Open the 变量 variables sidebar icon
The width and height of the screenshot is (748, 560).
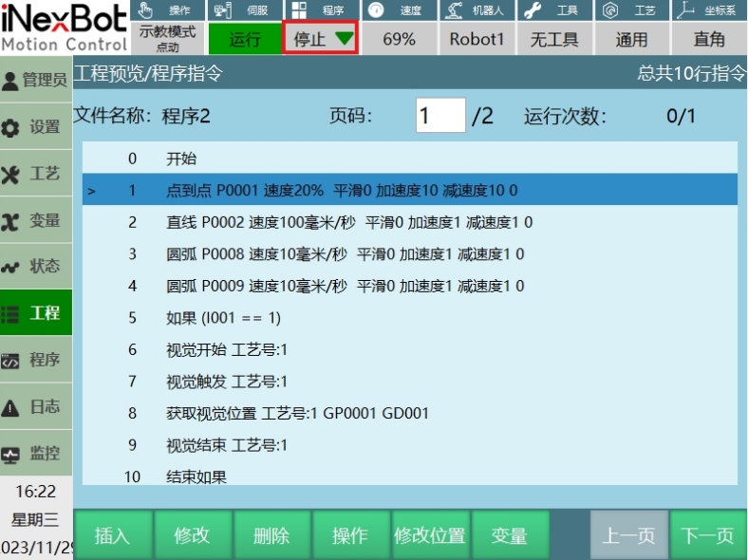pyautogui.click(x=10, y=220)
